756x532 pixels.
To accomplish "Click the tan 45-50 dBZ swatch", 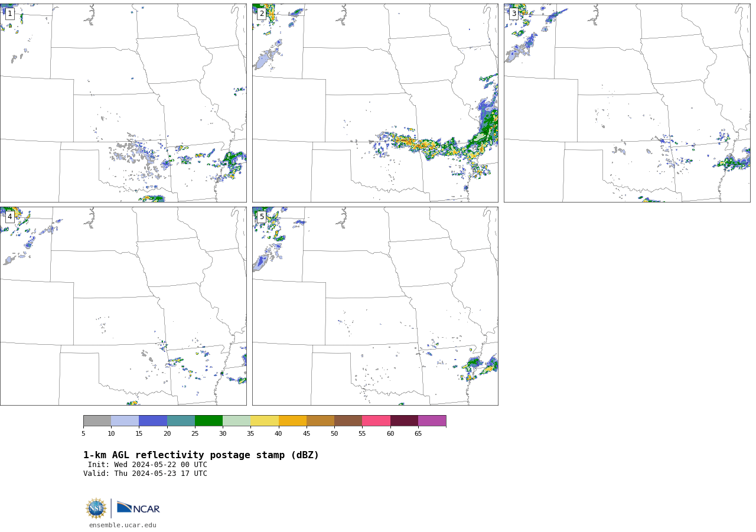I will pos(320,420).
